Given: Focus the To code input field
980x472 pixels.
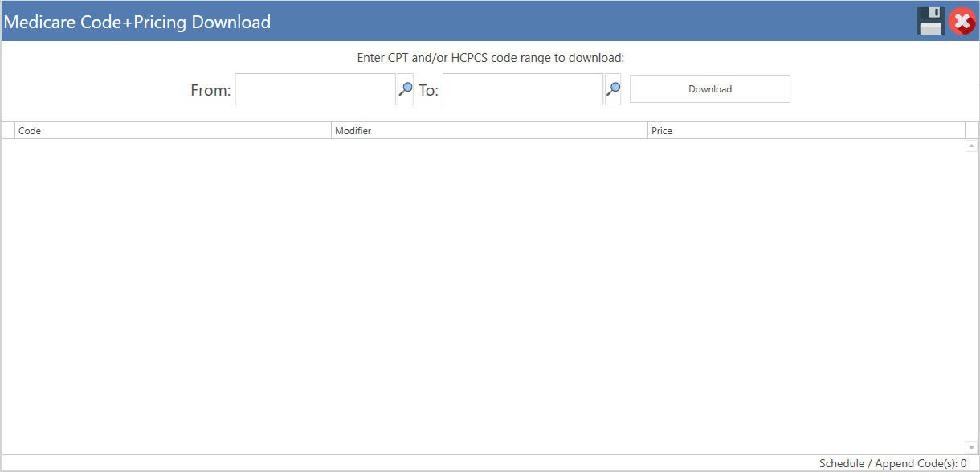Looking at the screenshot, I should tap(523, 89).
